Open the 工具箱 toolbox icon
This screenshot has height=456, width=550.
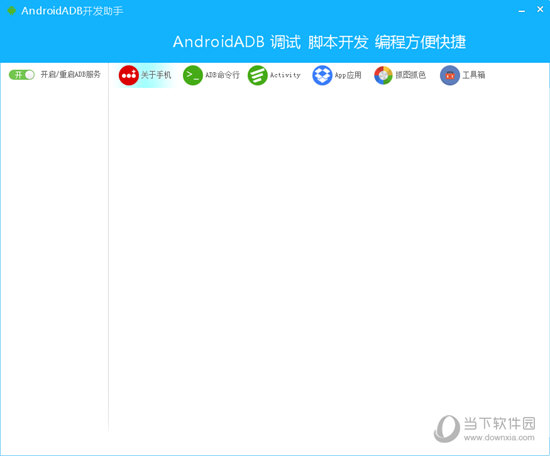(x=450, y=75)
